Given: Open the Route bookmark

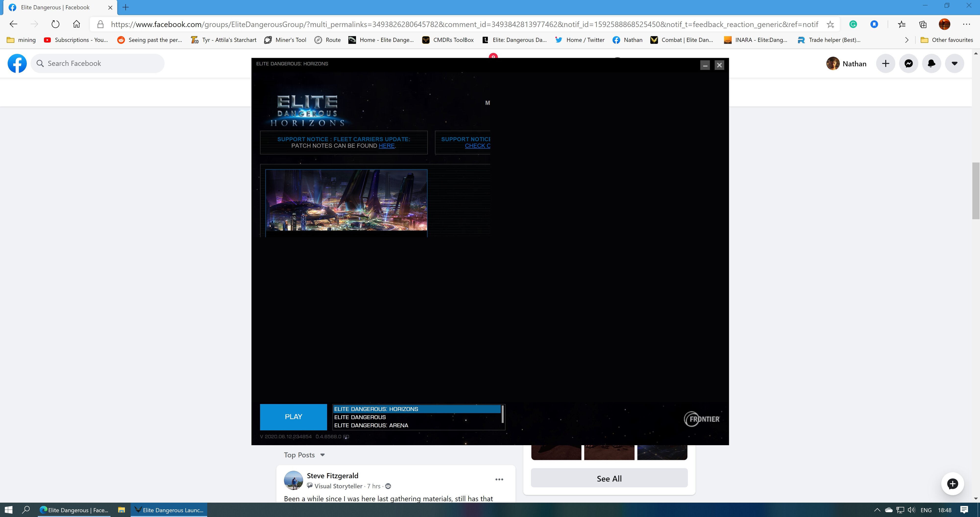Looking at the screenshot, I should pos(328,40).
